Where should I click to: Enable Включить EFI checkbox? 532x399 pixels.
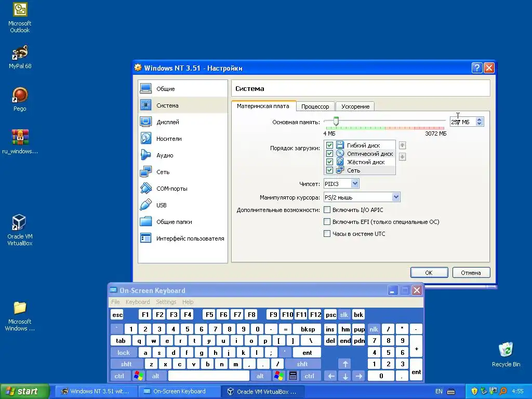[327, 221]
